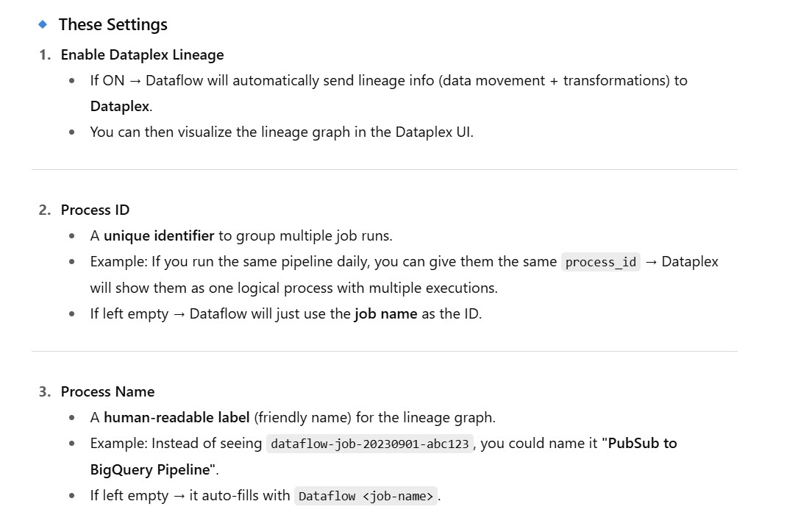Click the bold "job name" text
This screenshot has height=529, width=812.
tap(385, 313)
